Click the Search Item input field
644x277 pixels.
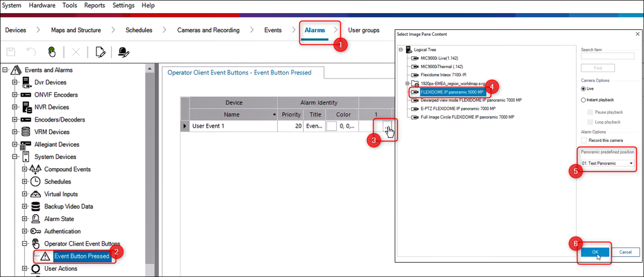pos(607,56)
